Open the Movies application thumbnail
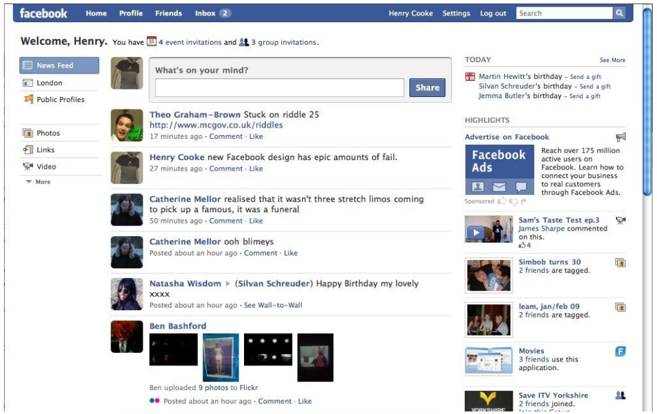The width and height of the screenshot is (657, 414). pyautogui.click(x=489, y=361)
